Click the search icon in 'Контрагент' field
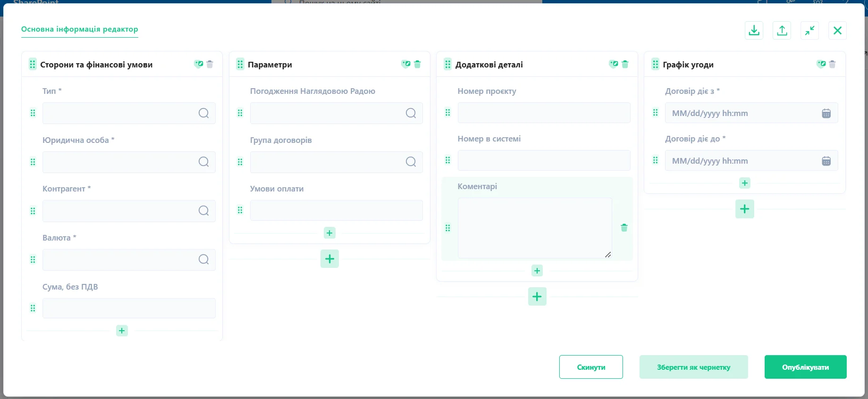Image resolution: width=868 pixels, height=399 pixels. 203,211
